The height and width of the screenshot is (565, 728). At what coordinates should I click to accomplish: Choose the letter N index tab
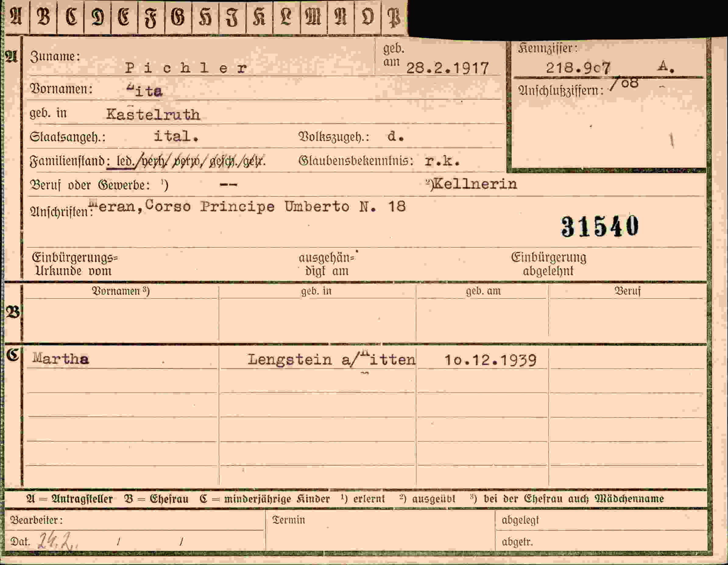coord(340,17)
